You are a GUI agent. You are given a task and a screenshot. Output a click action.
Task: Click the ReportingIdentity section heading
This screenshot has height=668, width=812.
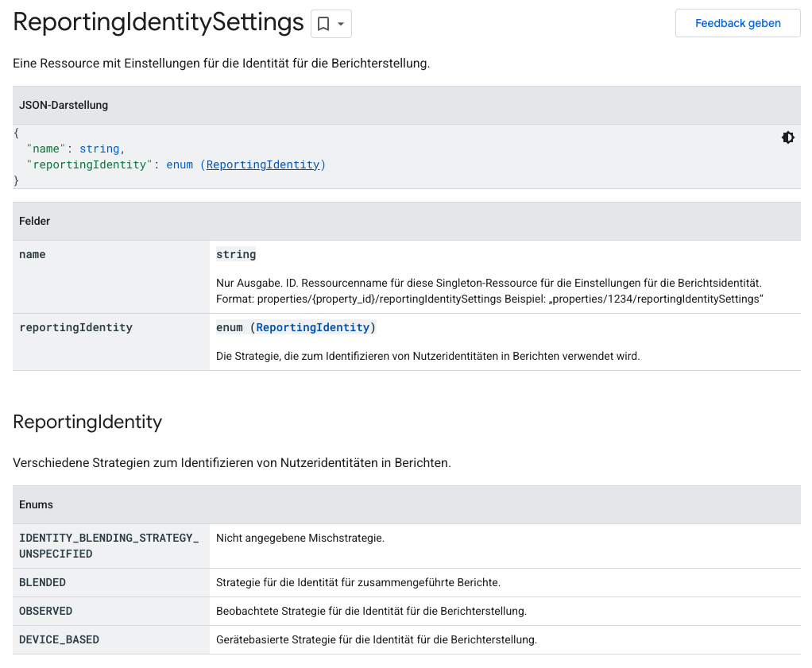pyautogui.click(x=87, y=422)
